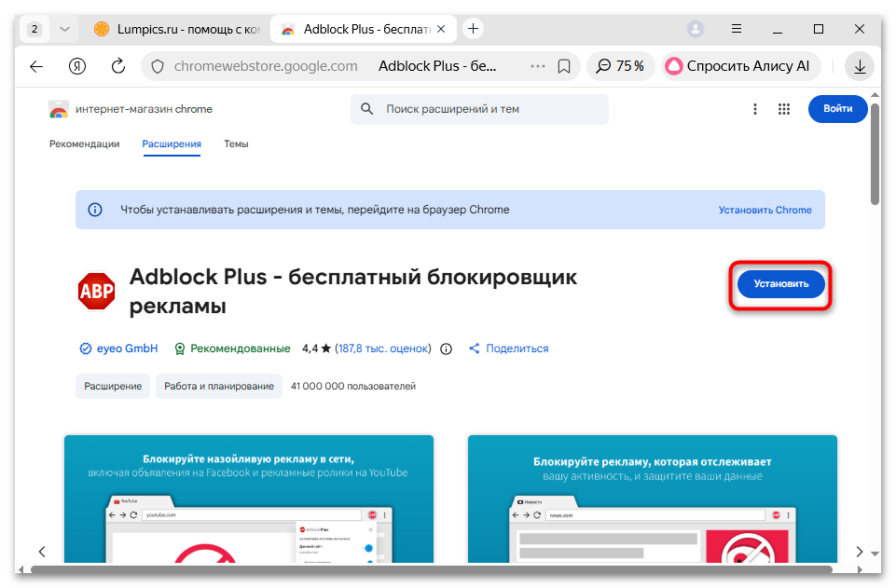Click the Chrome Web Store logo
This screenshot has width=896, height=588.
(x=59, y=109)
